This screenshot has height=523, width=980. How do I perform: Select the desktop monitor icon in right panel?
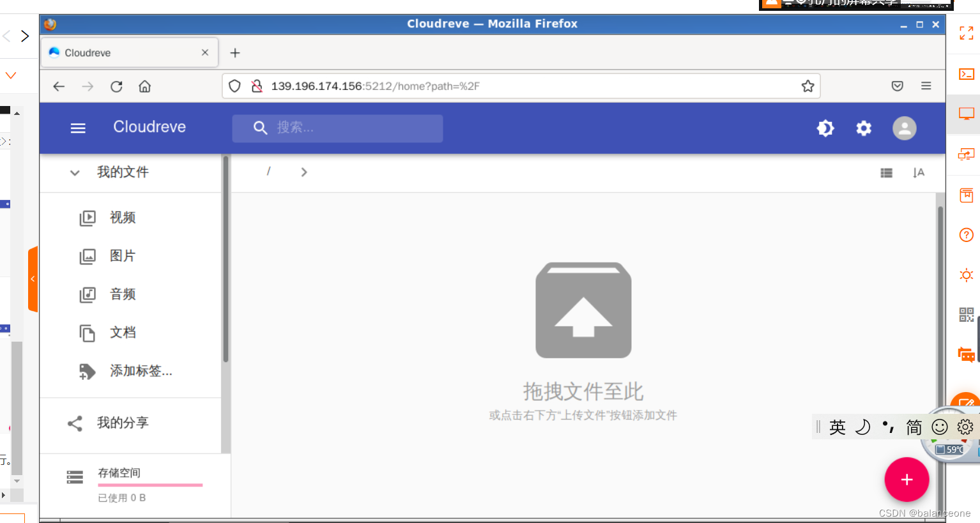tap(967, 114)
